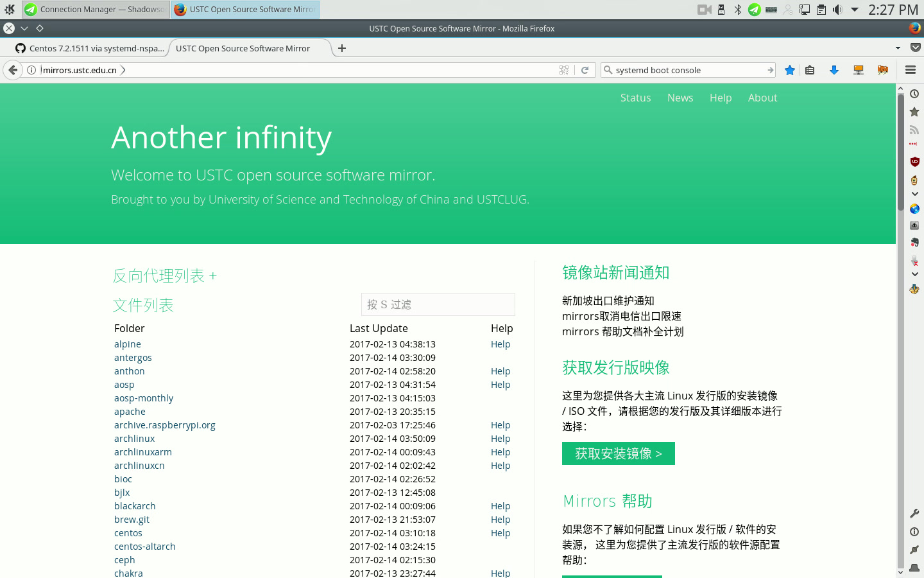This screenshot has width=924, height=578.
Task: Click the orange monitor icon in Firefox toolbar
Action: 859,70
